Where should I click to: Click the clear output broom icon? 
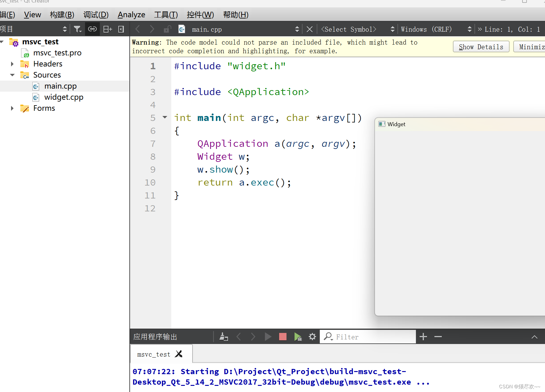click(223, 337)
